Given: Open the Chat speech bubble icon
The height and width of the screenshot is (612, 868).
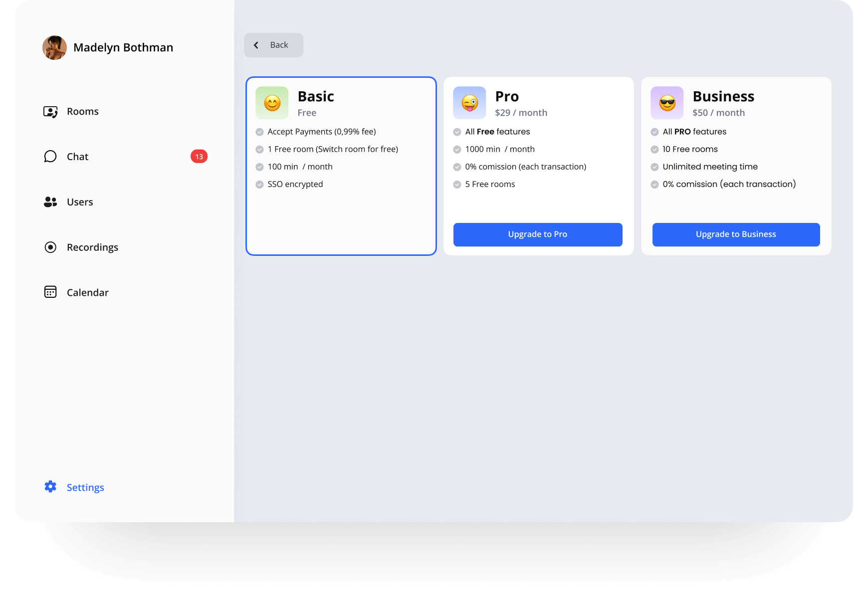Looking at the screenshot, I should pyautogui.click(x=50, y=156).
